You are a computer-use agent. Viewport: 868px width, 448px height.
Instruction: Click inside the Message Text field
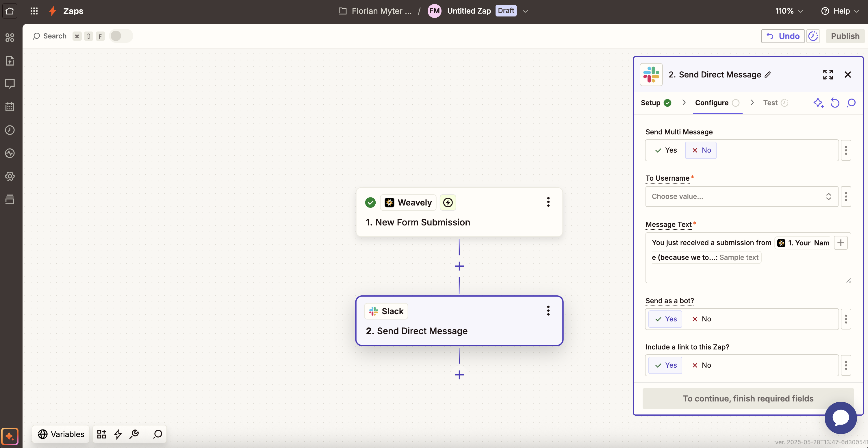[741, 272]
